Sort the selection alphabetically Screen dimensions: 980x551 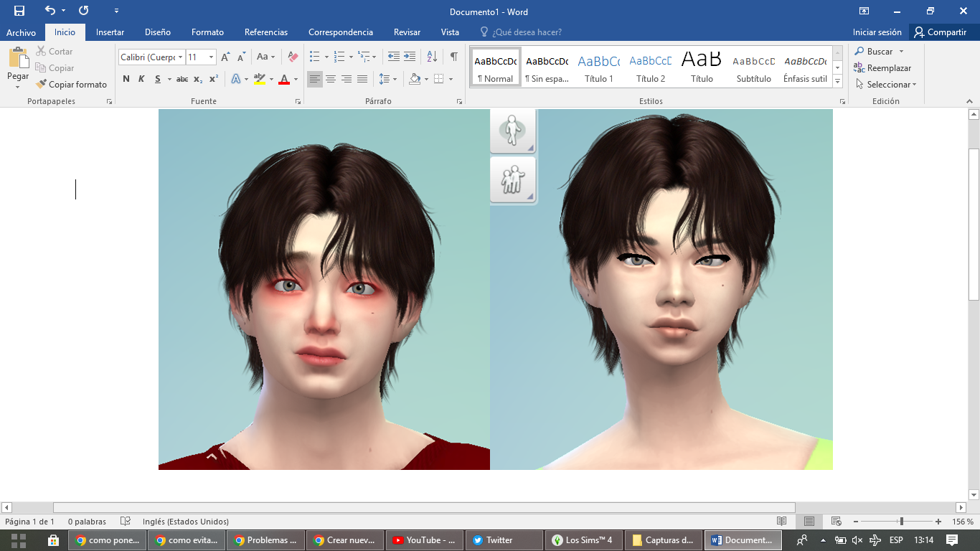tap(432, 57)
